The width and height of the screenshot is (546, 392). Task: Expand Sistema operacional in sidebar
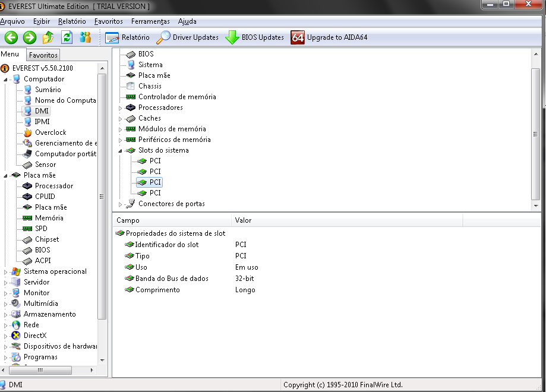coord(7,272)
